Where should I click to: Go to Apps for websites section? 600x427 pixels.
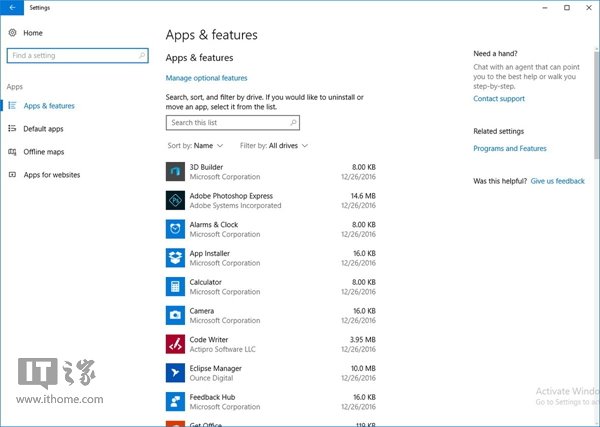point(52,175)
